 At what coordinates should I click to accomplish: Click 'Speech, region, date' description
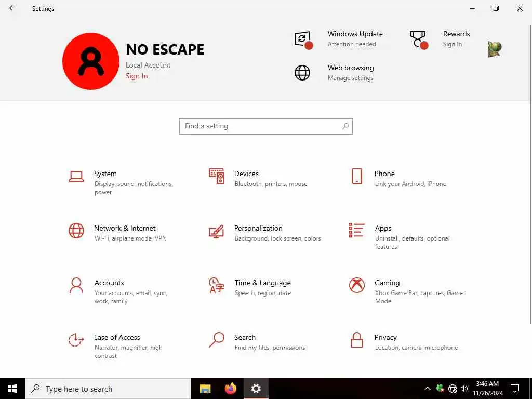(262, 293)
